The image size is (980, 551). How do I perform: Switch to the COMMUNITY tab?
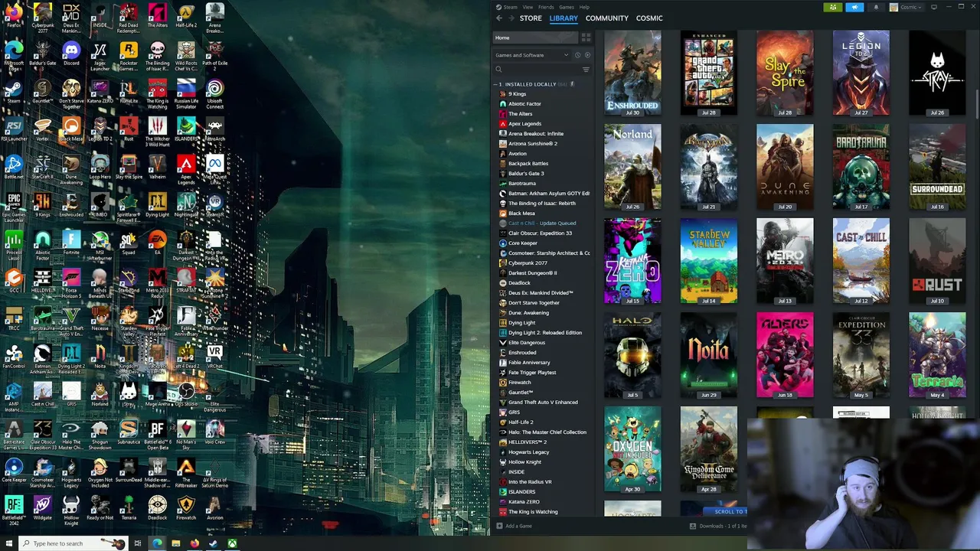606,18
